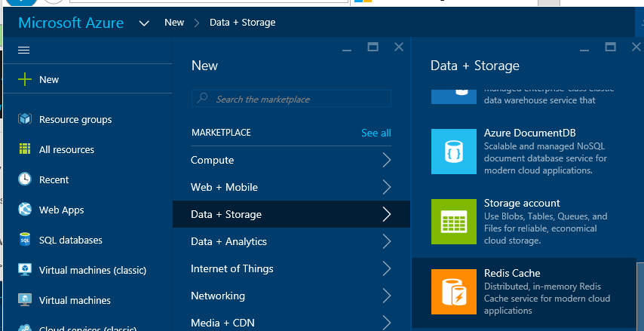Click the New breadcrumb link
The image size is (644, 331).
pos(174,23)
